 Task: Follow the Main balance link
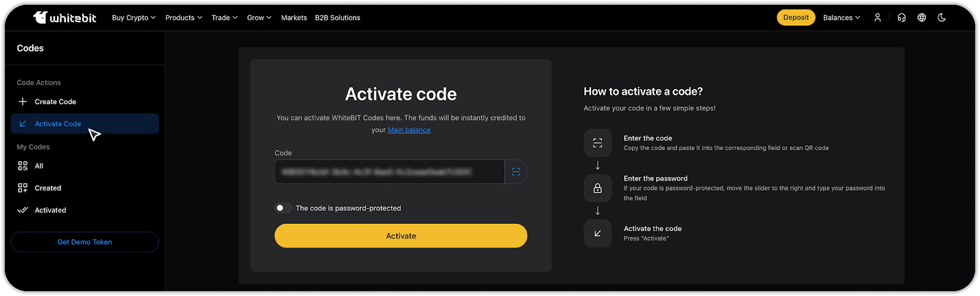click(x=409, y=130)
